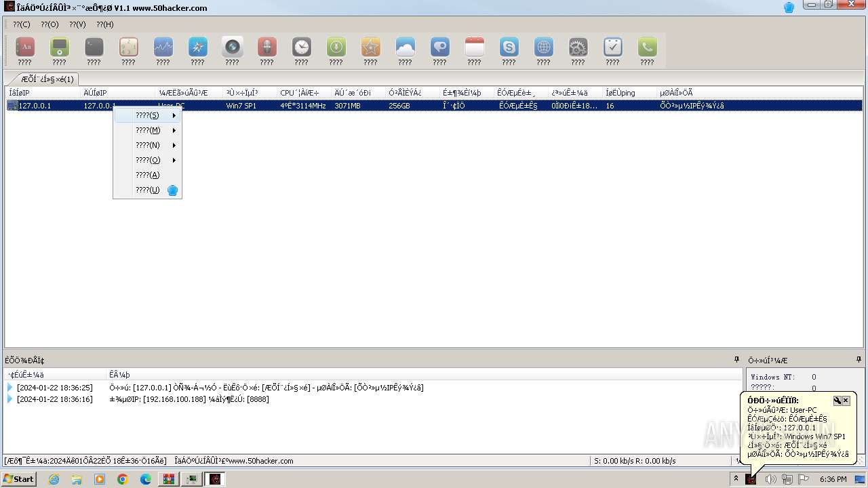Expand the ????(N) context submenu

tap(148, 145)
